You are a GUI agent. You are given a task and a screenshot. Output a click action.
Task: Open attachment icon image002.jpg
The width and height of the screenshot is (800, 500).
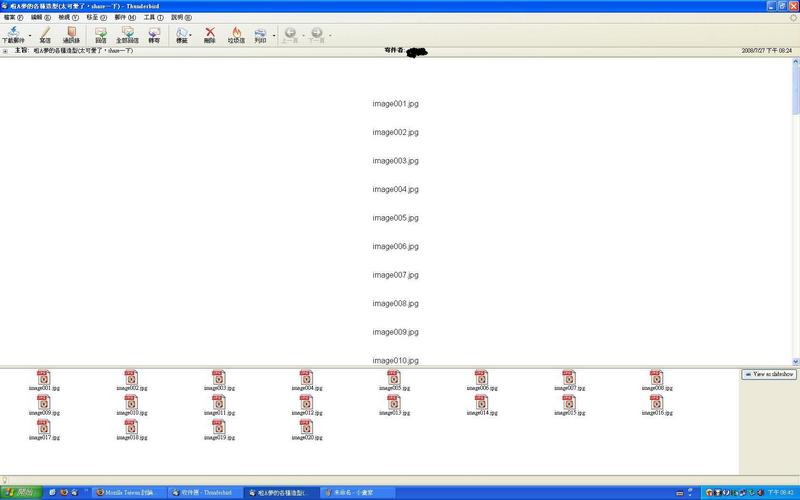[x=132, y=378]
